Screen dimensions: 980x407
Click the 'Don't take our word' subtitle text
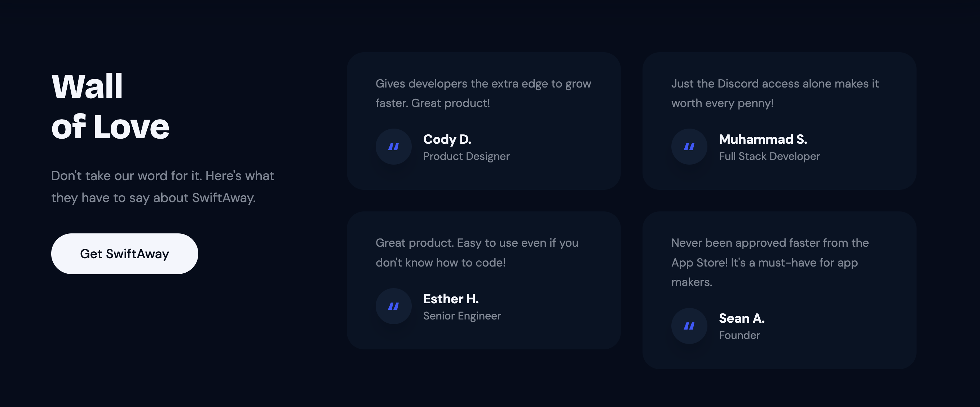point(163,187)
